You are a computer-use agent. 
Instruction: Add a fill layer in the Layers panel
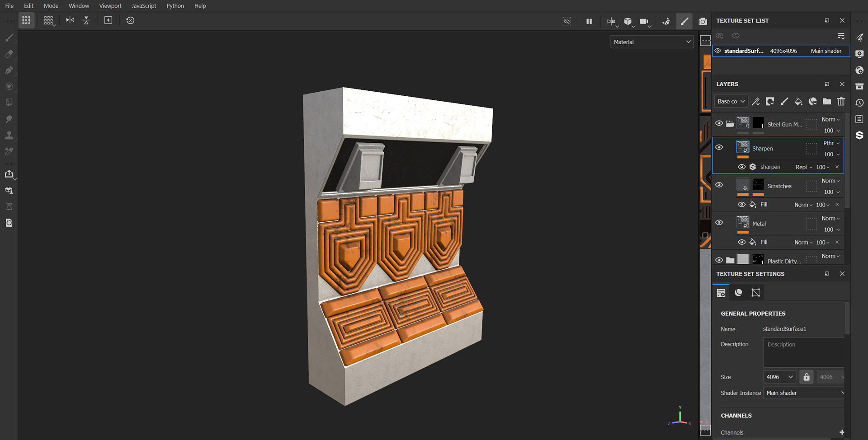tap(798, 101)
